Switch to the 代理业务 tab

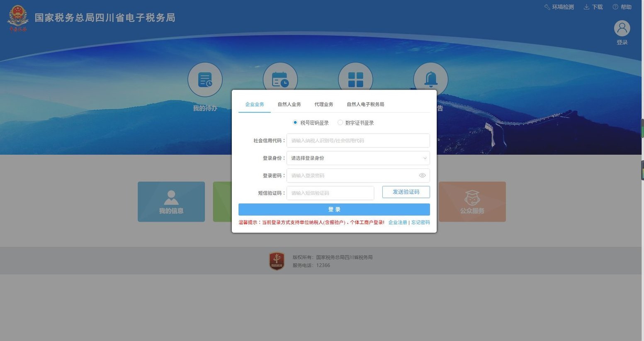[x=324, y=105]
